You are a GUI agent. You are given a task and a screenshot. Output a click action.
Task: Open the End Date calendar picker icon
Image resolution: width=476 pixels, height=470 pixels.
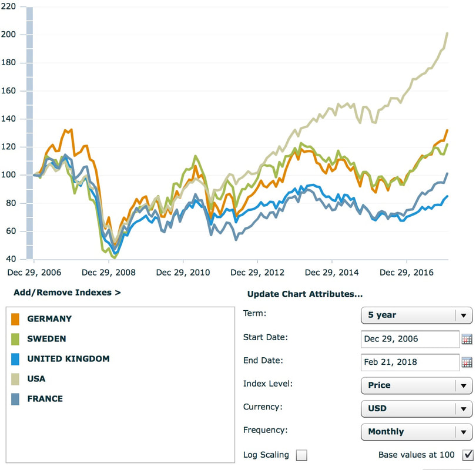(467, 362)
